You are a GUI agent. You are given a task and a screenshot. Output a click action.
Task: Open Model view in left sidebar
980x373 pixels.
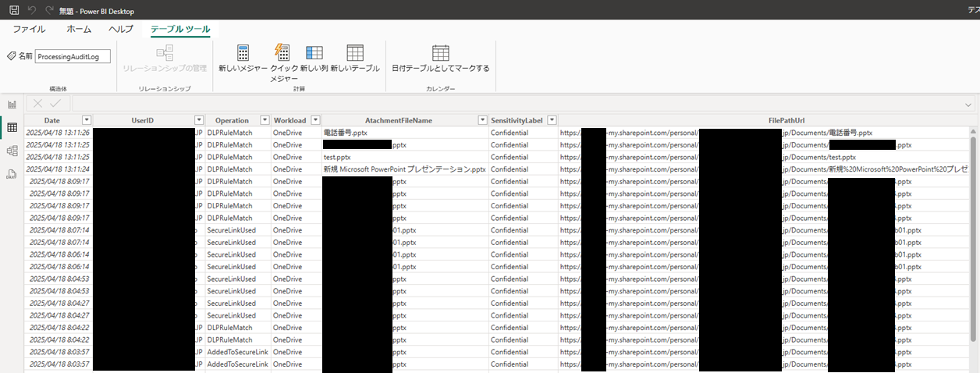[12, 151]
